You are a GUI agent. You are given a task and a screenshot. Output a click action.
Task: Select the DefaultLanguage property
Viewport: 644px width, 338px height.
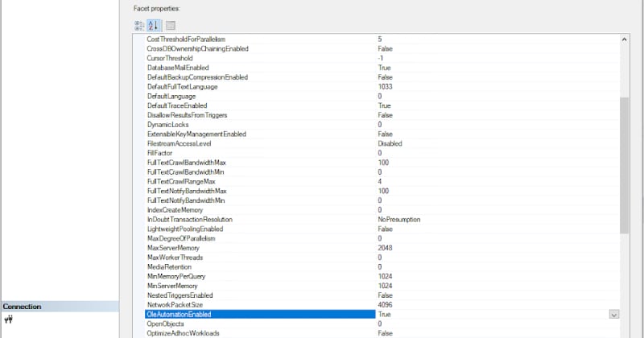(171, 96)
